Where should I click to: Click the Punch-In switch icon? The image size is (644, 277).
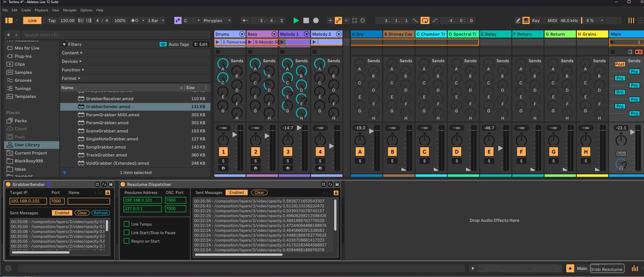click(415, 20)
